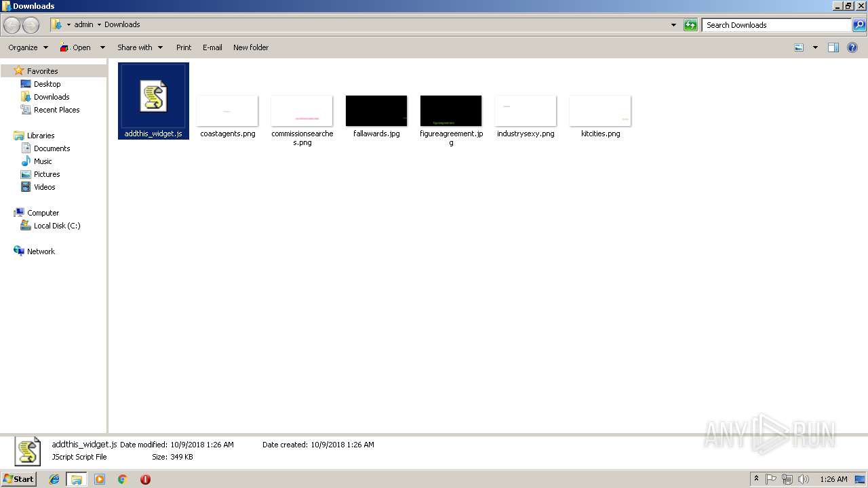This screenshot has width=868, height=488.
Task: Click the Start button
Action: tap(19, 479)
